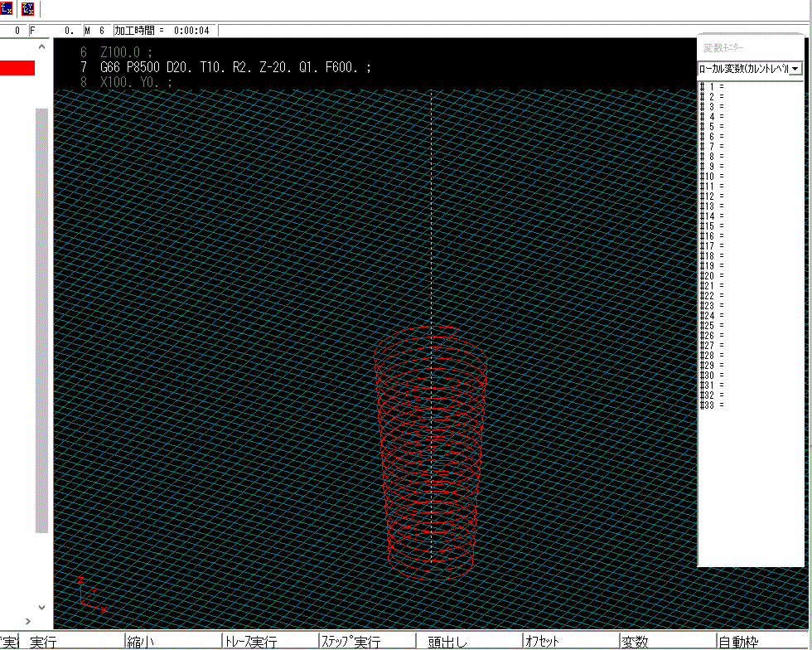Click the 'F 0.' feed rate field
812x650 pixels.
(53, 31)
